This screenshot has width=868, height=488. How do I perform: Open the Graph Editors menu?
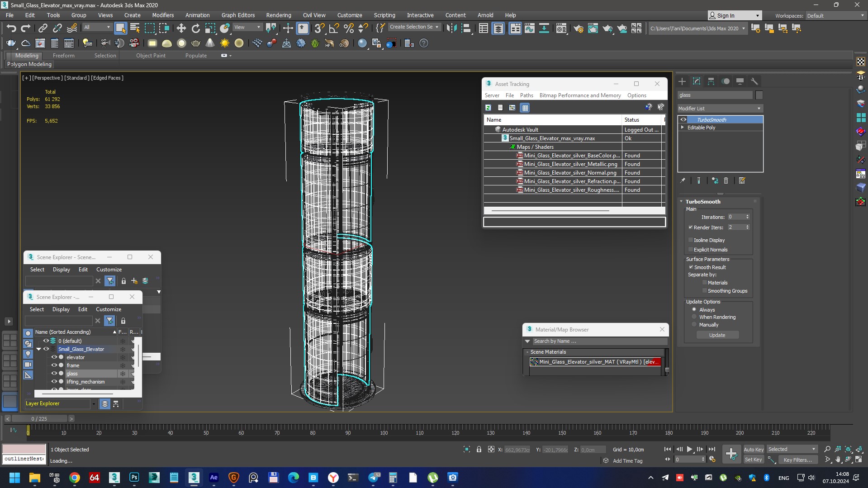[x=238, y=15]
